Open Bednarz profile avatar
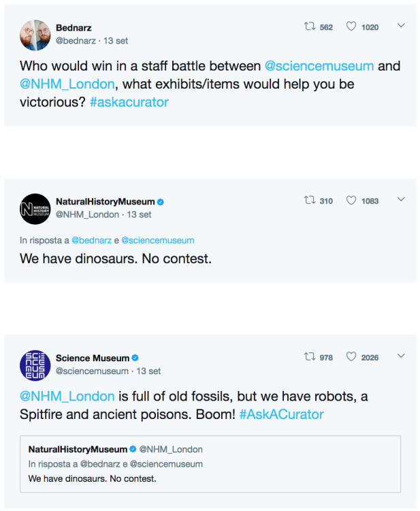 coord(35,35)
